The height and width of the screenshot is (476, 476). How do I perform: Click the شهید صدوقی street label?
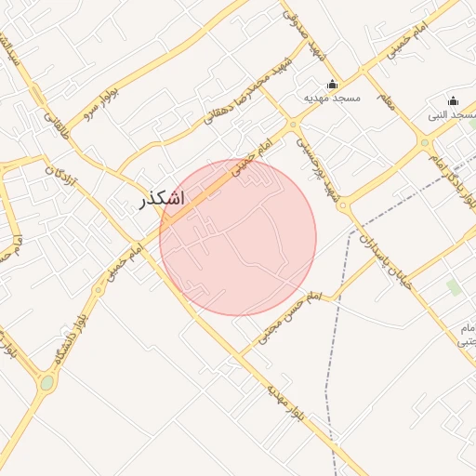[x=305, y=35]
